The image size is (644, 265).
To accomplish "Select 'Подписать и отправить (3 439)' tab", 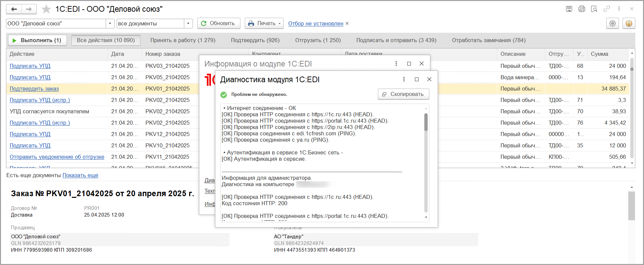I will 396,40.
